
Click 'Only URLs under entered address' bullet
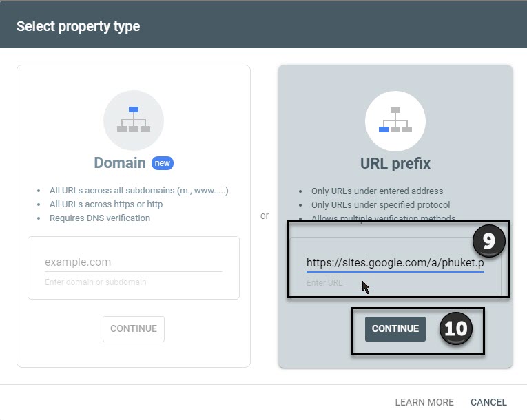377,191
